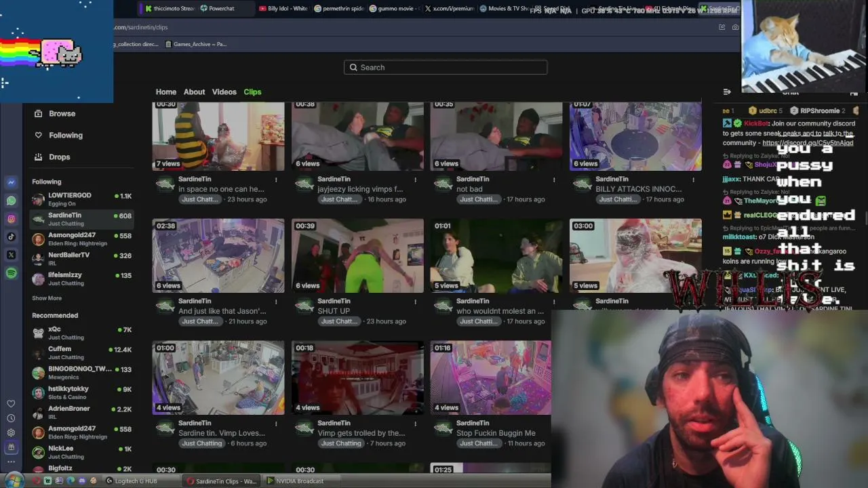Click the three-dot more icon in sidebar
The height and width of the screenshot is (488, 868).
pyautogui.click(x=11, y=462)
